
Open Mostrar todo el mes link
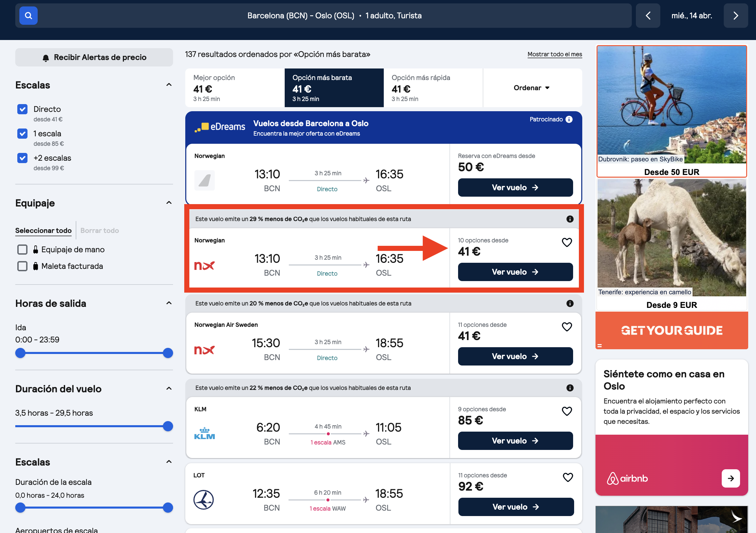[x=554, y=54]
